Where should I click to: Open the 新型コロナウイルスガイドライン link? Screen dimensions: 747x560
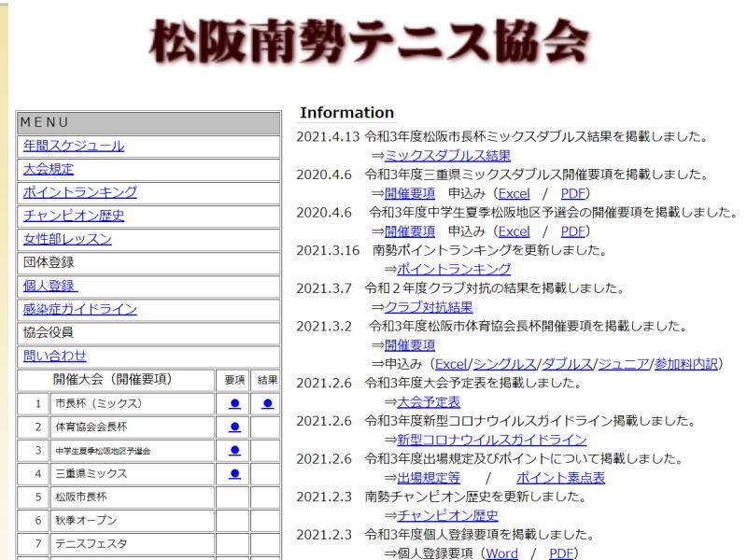click(x=492, y=440)
